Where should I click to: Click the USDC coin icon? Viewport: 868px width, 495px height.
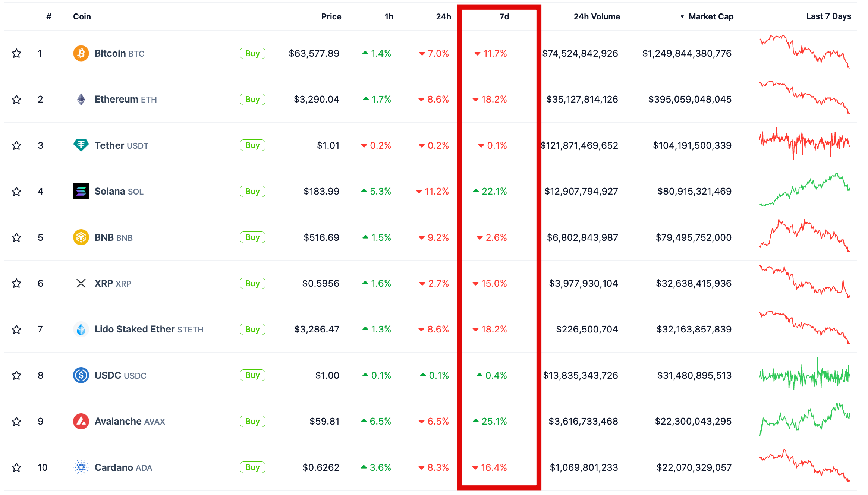point(81,375)
